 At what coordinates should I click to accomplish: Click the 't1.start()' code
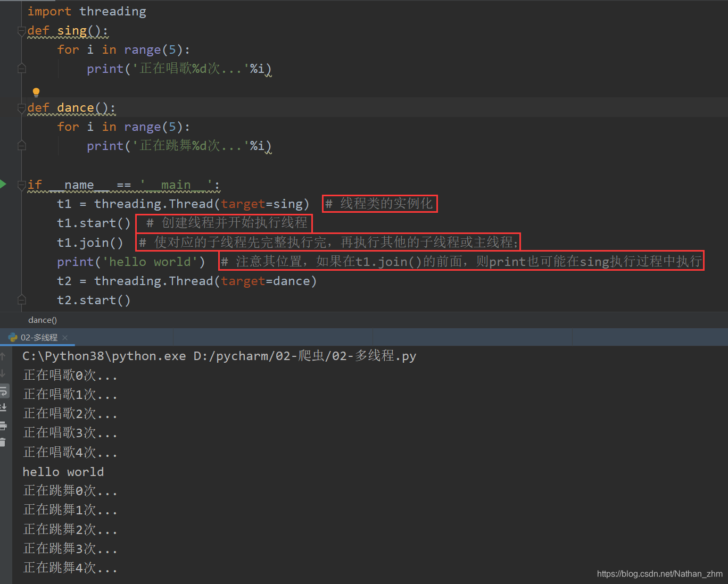[94, 223]
